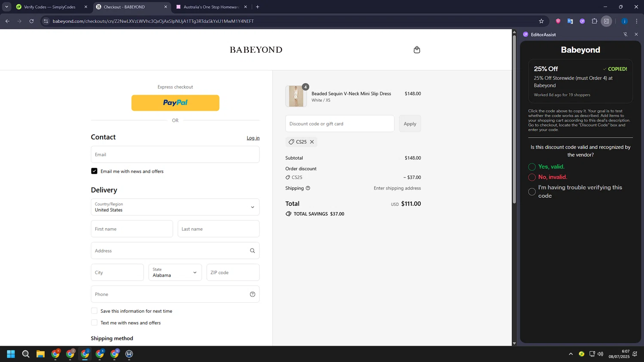This screenshot has height=362, width=644.
Task: Switch to Verify Codes — SimplyCodes tab
Action: 49,7
